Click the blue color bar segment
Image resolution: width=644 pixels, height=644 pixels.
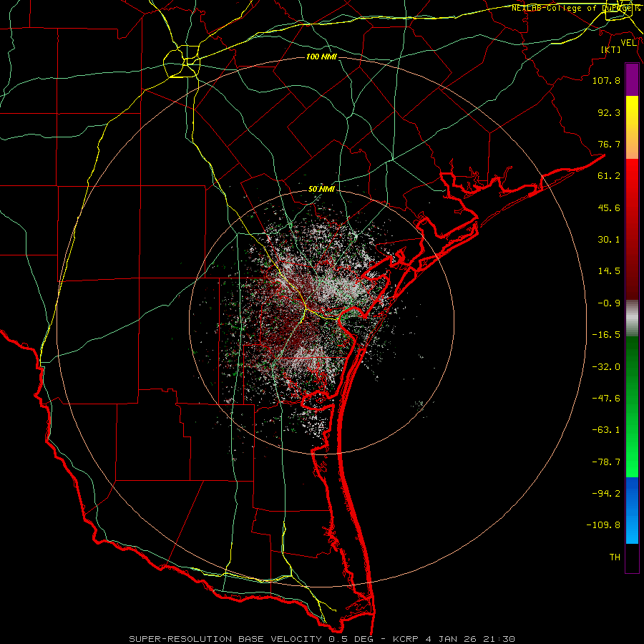point(632,510)
